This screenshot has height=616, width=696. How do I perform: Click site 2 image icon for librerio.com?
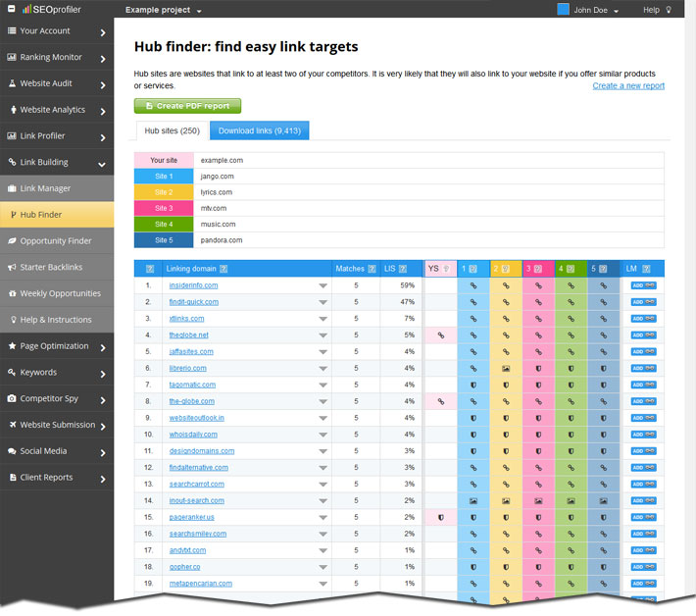506,369
